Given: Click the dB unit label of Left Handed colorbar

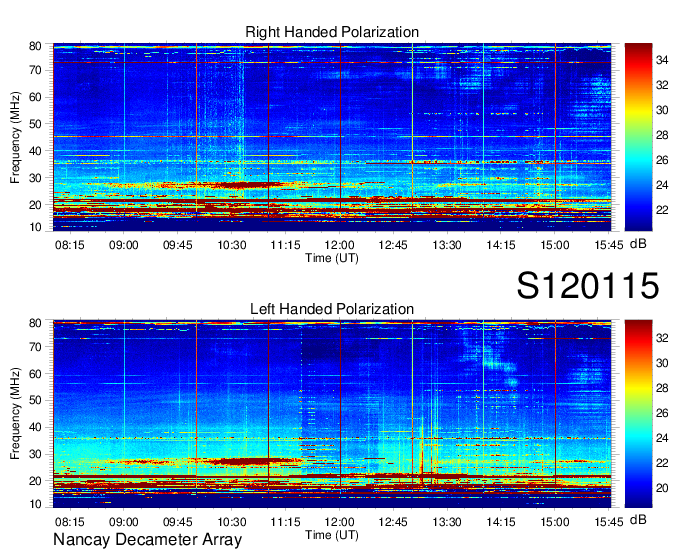Looking at the screenshot, I should pos(638,519).
